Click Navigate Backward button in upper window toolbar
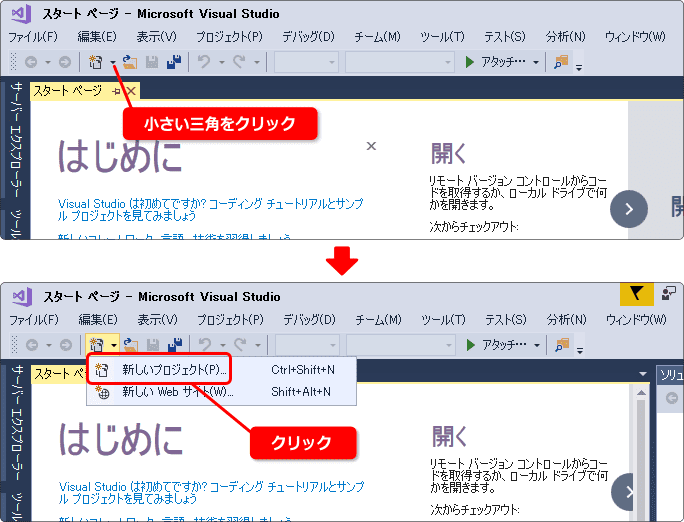The width and height of the screenshot is (684, 522). pyautogui.click(x=31, y=62)
